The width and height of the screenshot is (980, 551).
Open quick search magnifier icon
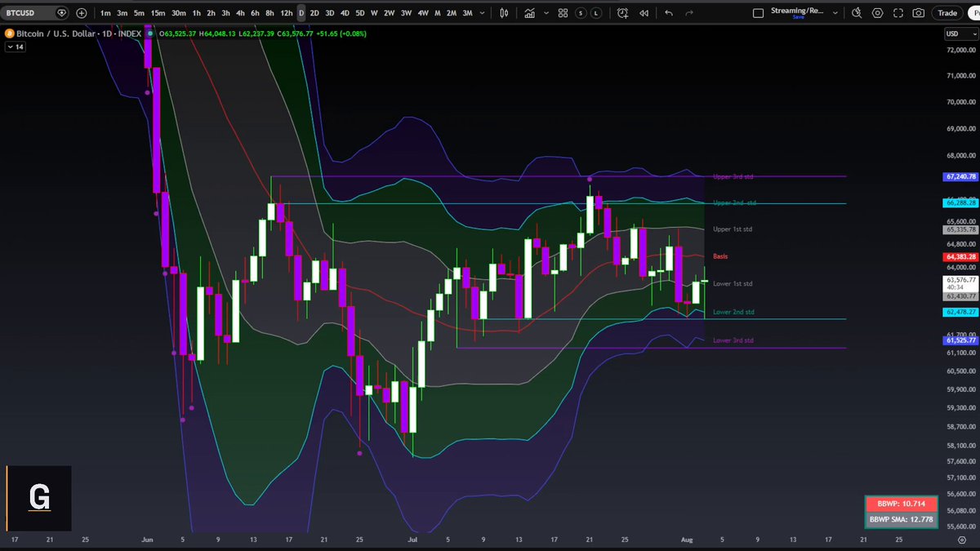point(857,13)
